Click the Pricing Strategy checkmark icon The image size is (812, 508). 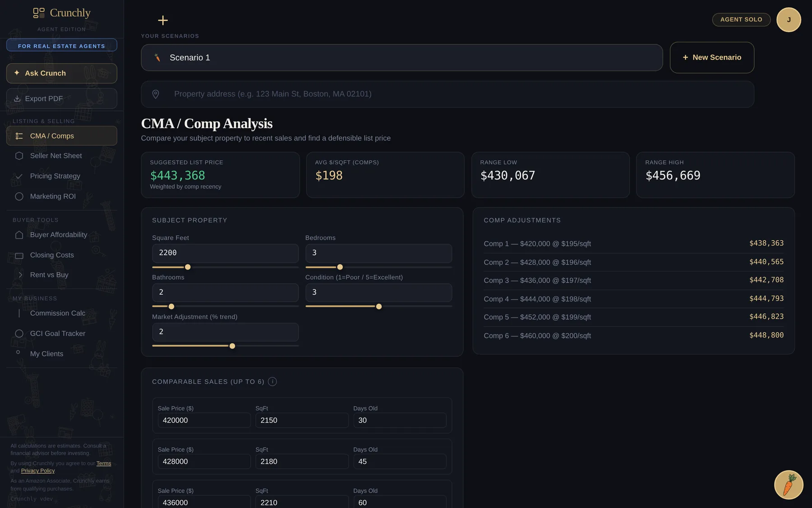(x=19, y=176)
